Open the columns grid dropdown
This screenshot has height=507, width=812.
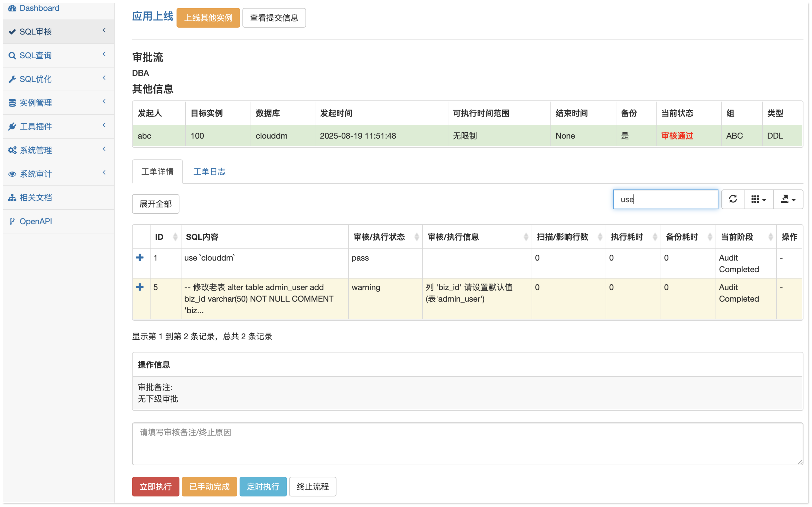tap(758, 199)
